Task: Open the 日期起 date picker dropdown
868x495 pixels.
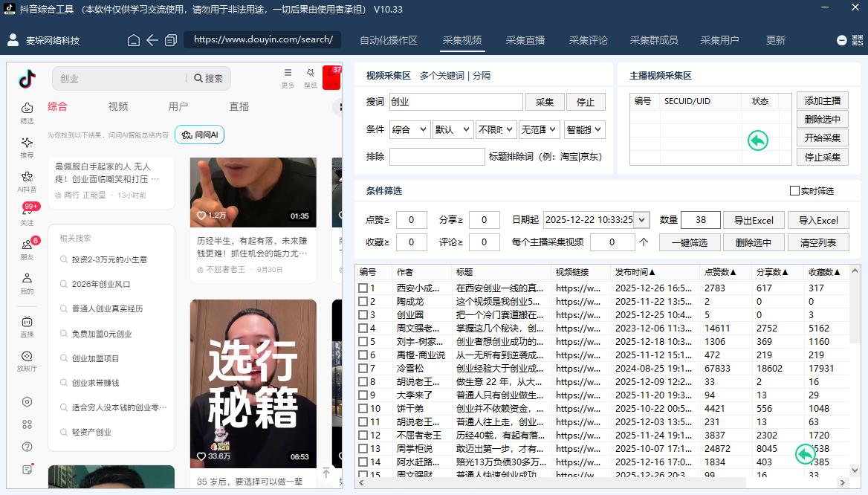Action: pos(642,220)
